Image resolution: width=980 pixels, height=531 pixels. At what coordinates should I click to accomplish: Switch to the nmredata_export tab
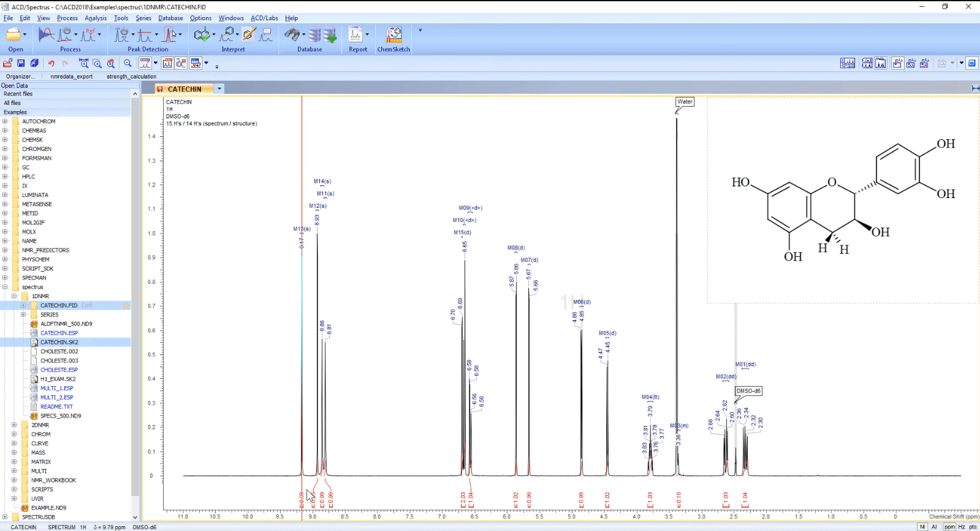pos(71,77)
